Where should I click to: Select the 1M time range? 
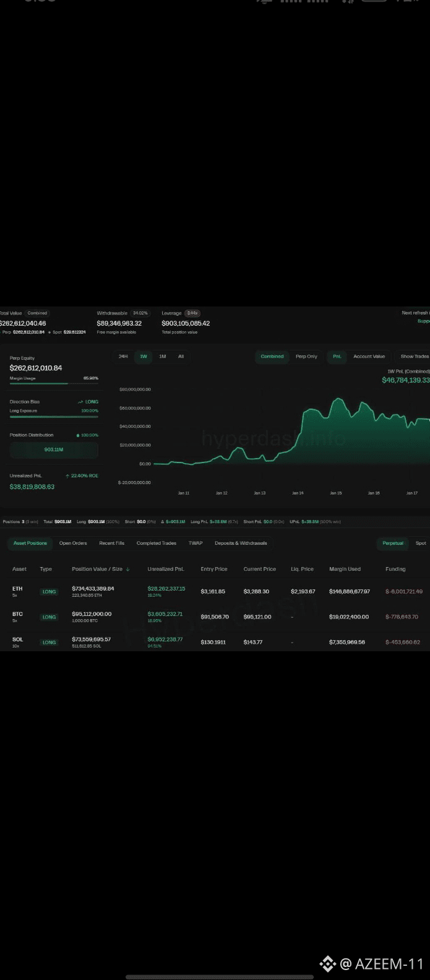point(162,357)
